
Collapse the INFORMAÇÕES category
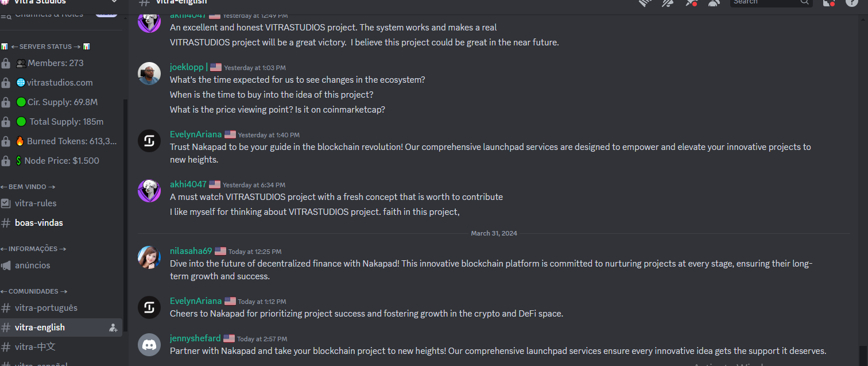(33, 249)
